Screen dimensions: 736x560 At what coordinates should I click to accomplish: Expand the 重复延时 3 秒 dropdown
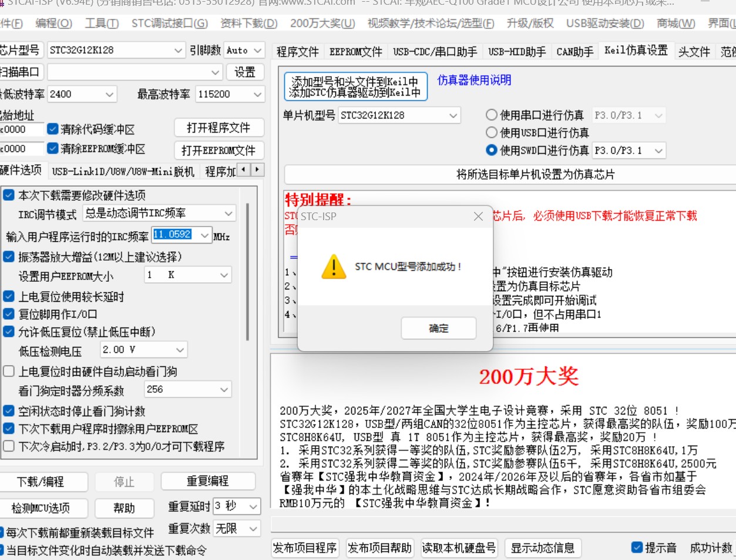253,506
